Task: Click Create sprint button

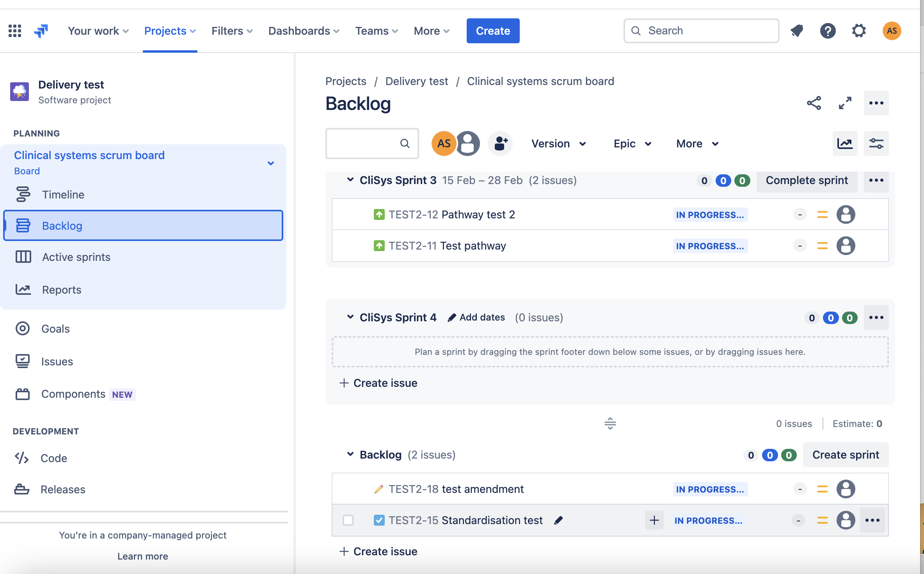Action: pyautogui.click(x=846, y=455)
